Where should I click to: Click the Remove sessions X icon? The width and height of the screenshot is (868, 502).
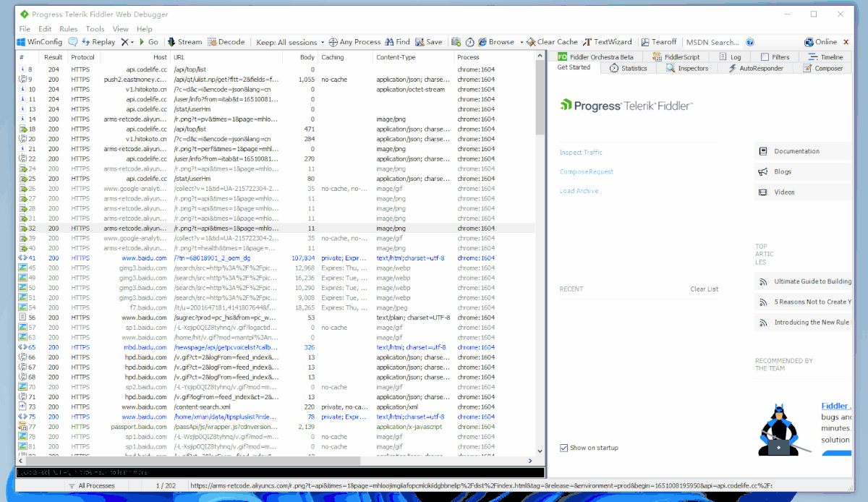coord(124,42)
